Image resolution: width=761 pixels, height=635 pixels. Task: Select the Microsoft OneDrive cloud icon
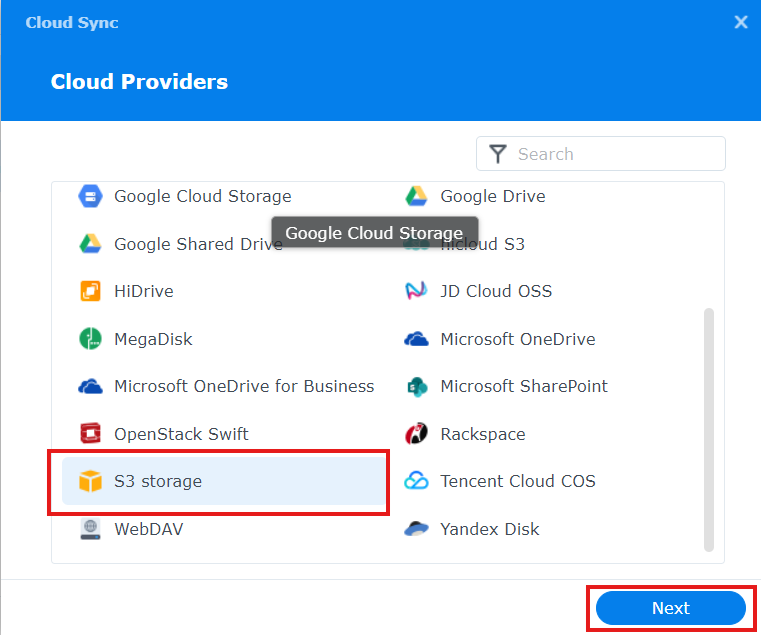[416, 339]
